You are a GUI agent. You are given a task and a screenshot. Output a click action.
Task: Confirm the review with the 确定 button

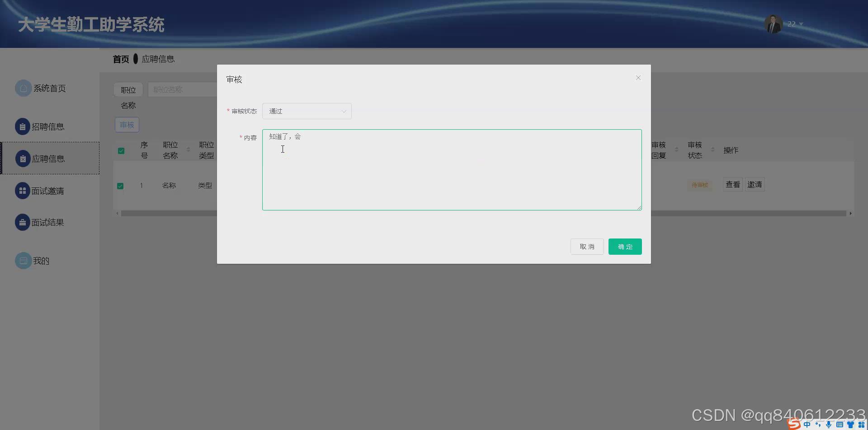tap(625, 246)
